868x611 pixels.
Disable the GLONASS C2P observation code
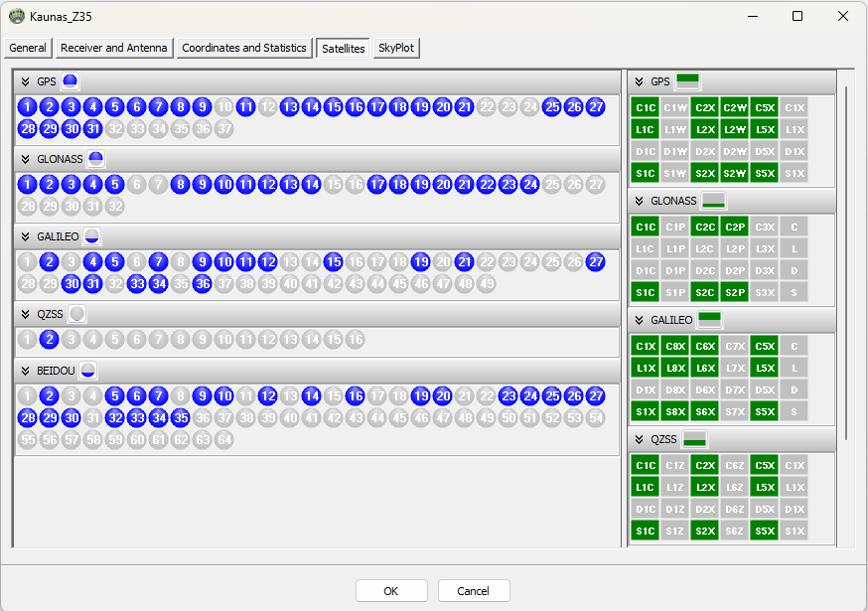point(735,227)
